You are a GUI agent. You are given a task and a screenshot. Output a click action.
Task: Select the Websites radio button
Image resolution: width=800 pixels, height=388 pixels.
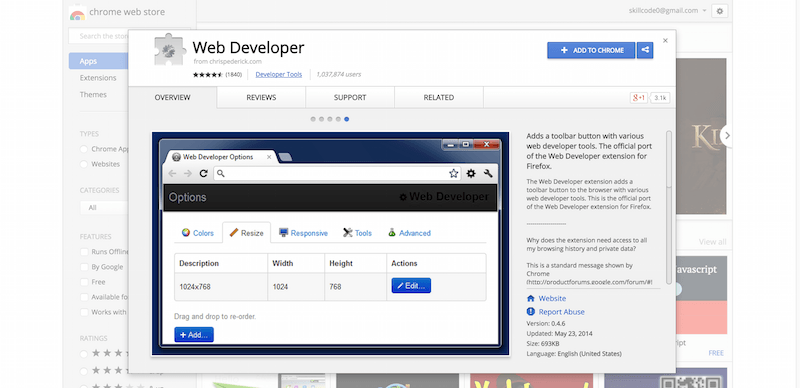84,164
